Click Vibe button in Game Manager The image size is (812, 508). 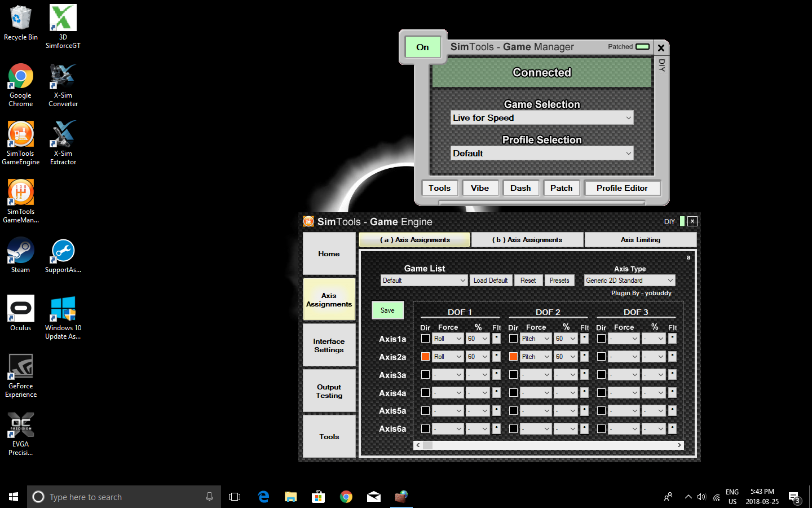pyautogui.click(x=480, y=188)
